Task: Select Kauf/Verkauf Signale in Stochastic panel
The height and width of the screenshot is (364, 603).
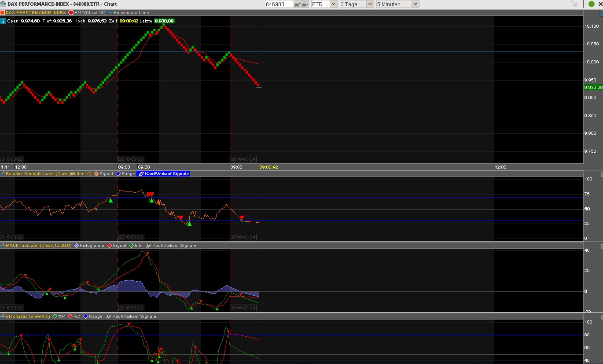Action: 131,316
